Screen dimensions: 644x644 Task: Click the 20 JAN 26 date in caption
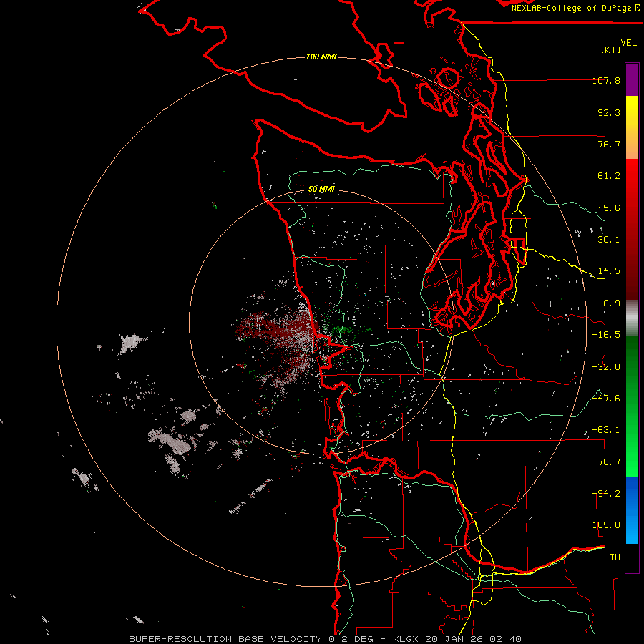pyautogui.click(x=455, y=639)
